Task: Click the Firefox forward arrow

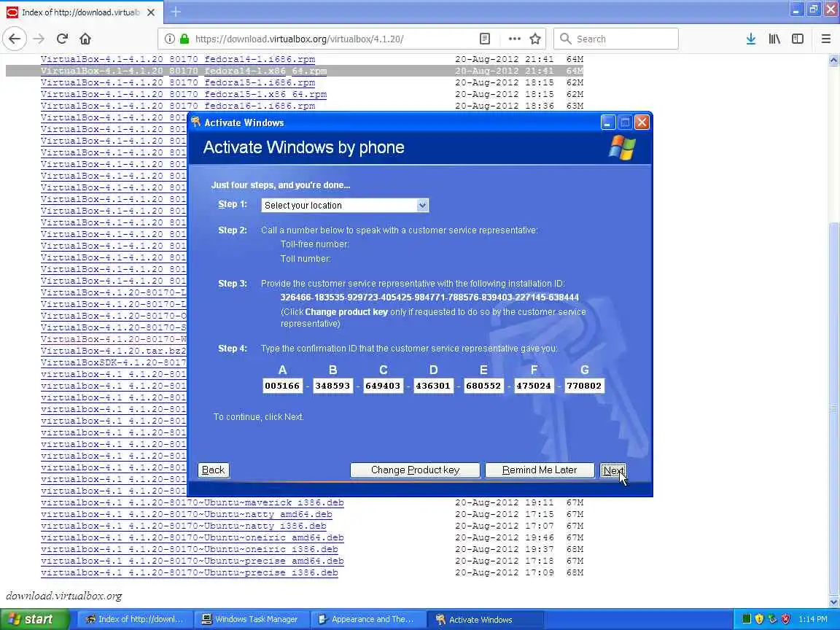Action: pyautogui.click(x=39, y=39)
